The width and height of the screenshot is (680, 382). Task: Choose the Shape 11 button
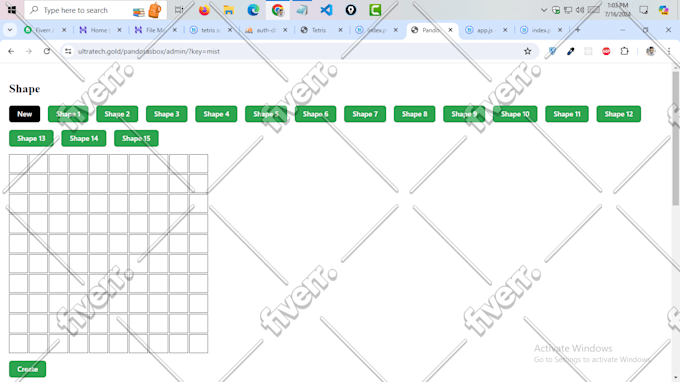[x=567, y=114]
